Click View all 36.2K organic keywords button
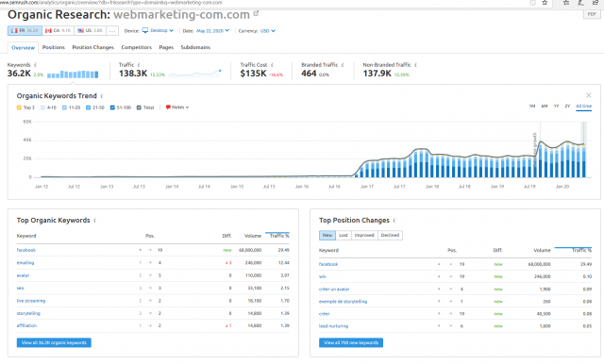The image size is (604, 364). pos(54,343)
